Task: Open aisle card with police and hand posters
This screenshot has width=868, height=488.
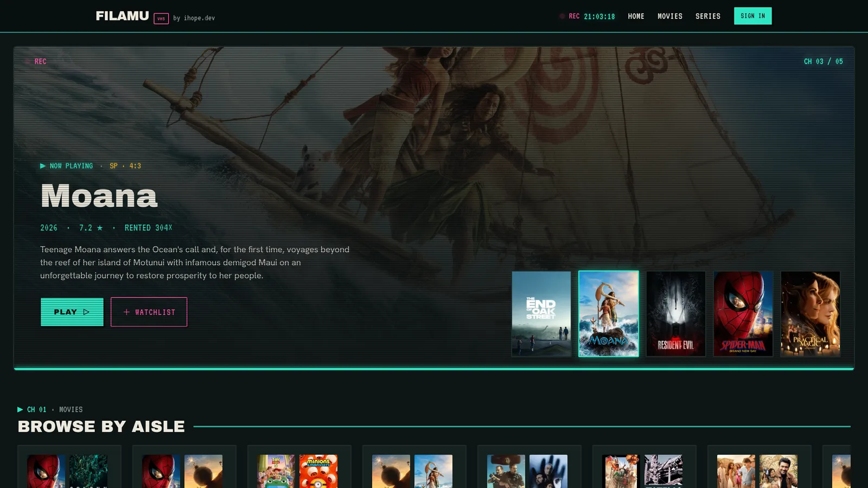Action: click(529, 467)
